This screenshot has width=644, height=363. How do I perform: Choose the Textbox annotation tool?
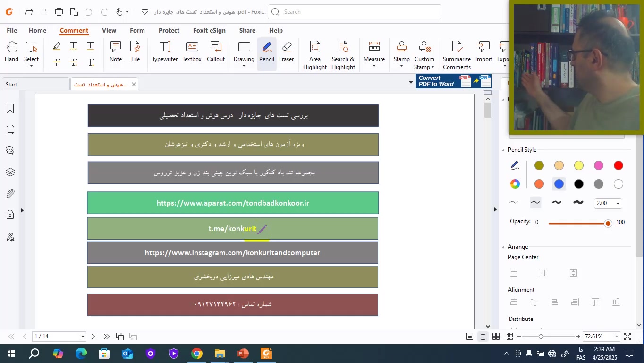192,52
